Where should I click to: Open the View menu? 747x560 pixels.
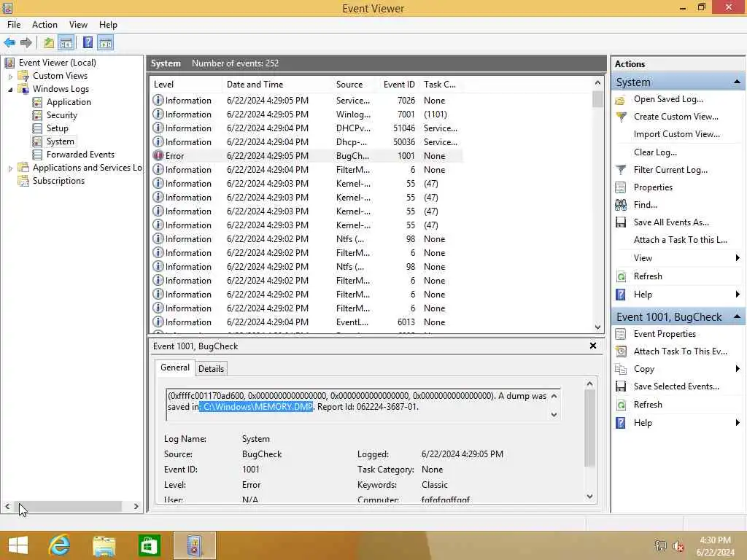click(78, 25)
